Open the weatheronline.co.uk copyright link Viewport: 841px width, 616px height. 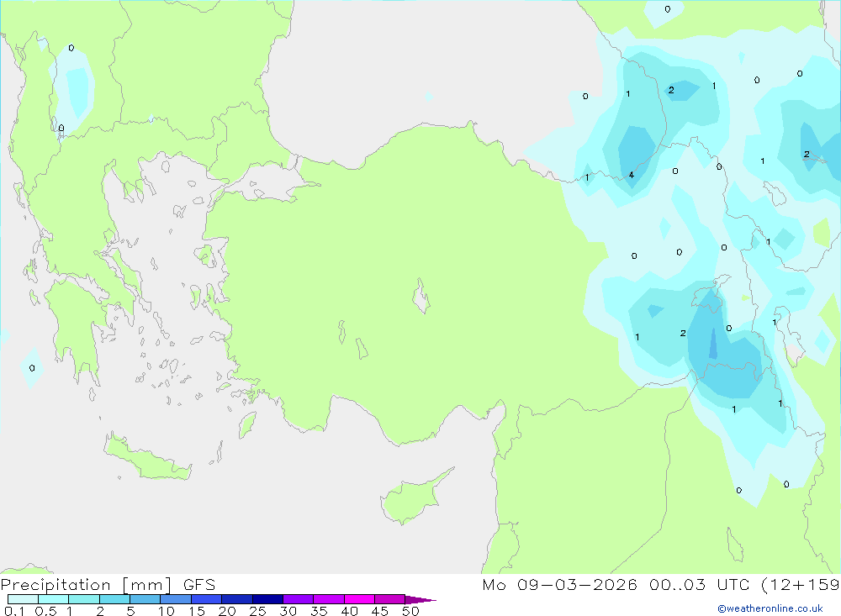[x=770, y=608]
